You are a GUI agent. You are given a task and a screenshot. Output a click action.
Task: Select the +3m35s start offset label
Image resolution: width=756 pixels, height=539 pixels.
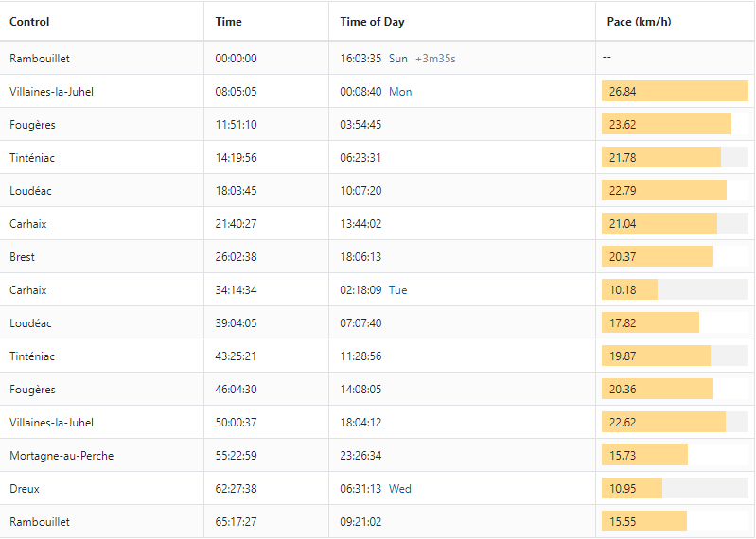[435, 59]
